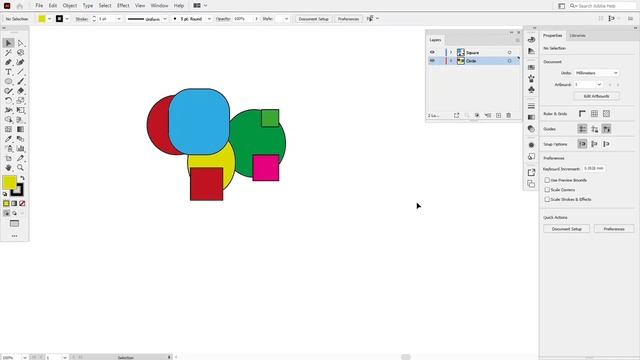Check Scale Strokes & Effects checkbox
This screenshot has height=360, width=640.
[547, 199]
